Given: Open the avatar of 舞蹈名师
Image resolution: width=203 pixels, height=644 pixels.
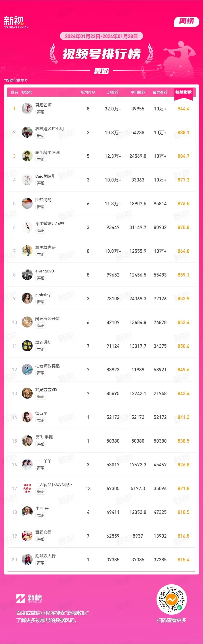Looking at the screenshot, I should 27,108.
